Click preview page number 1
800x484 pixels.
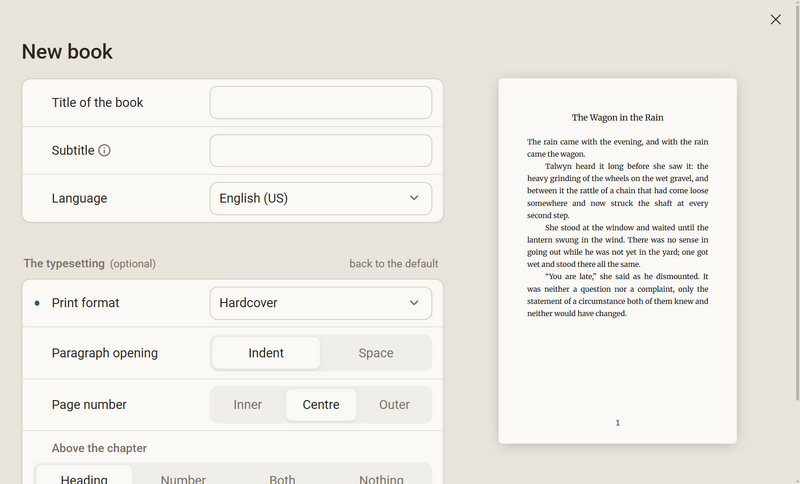coord(617,423)
